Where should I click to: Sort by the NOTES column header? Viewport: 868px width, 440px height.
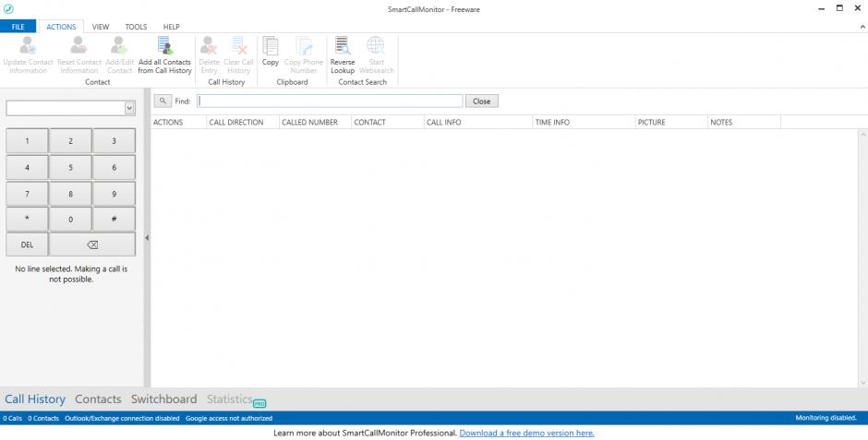(x=744, y=122)
